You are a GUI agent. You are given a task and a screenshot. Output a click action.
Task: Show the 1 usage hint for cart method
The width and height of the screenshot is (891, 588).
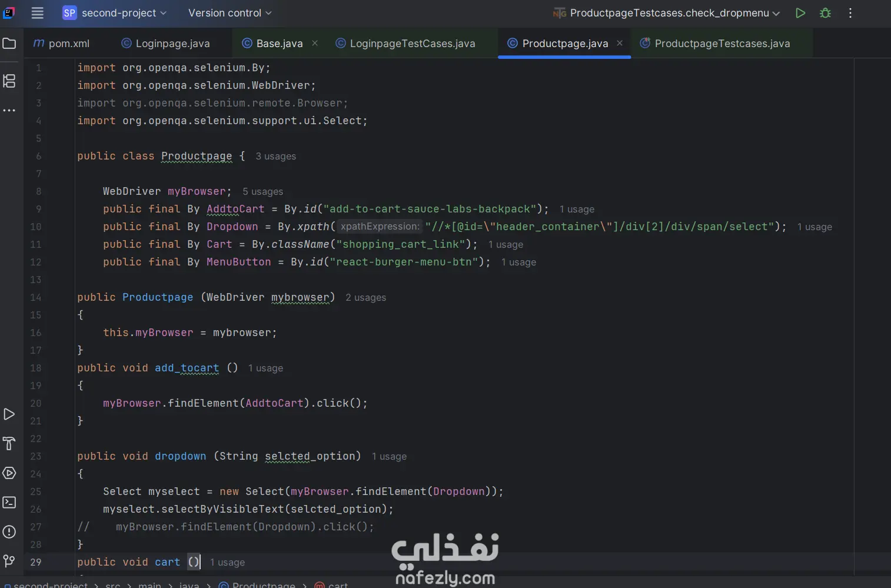coord(227,563)
